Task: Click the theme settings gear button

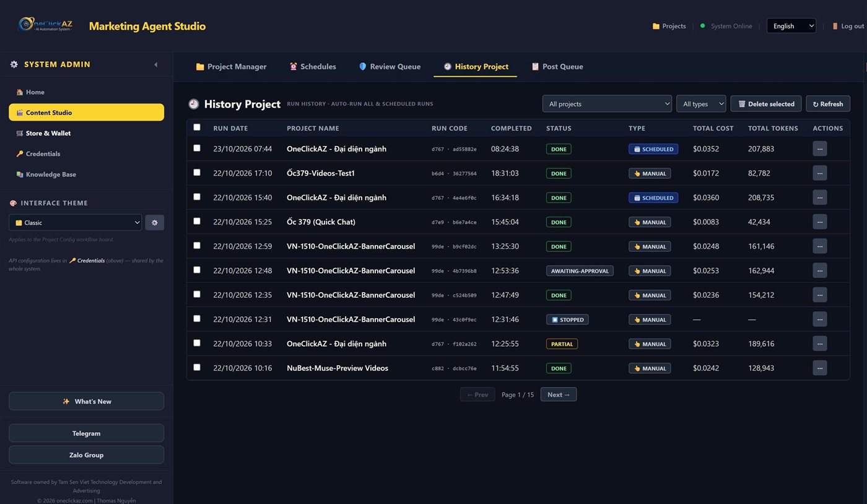Action: pos(155,223)
